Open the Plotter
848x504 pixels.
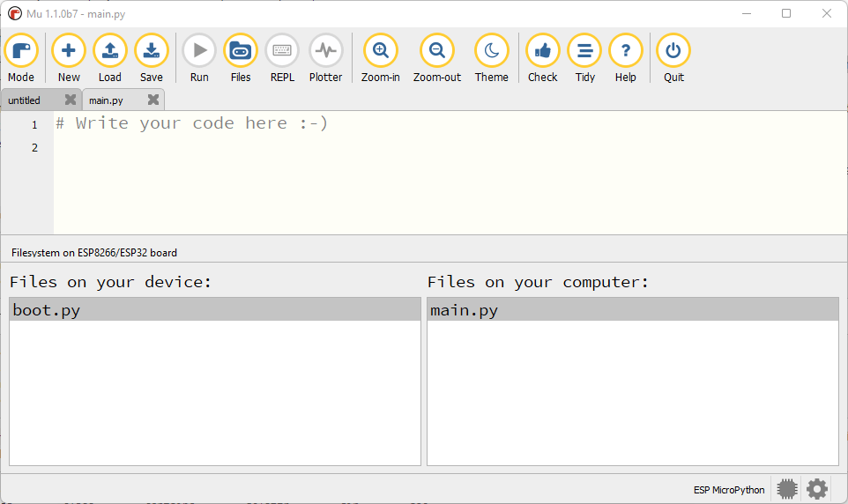click(x=325, y=58)
